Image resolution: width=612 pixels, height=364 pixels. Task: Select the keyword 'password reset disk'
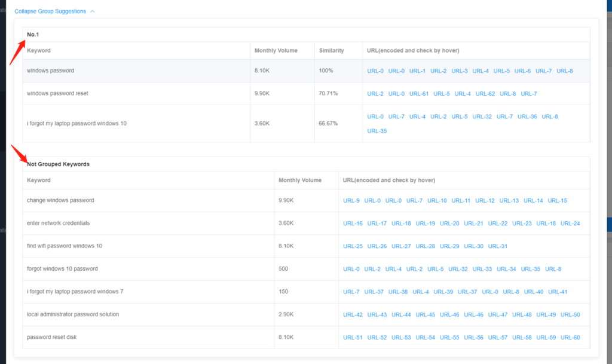pos(51,337)
